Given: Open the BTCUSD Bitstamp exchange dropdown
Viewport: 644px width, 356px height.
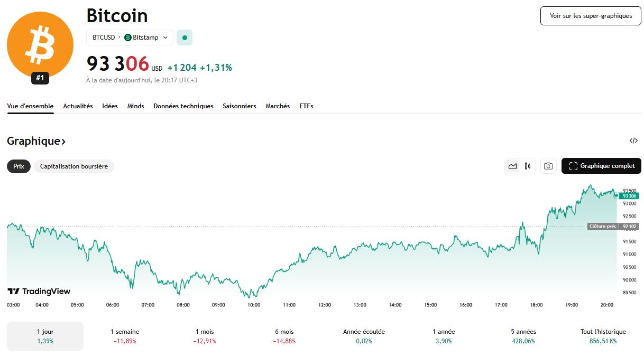Looking at the screenshot, I should 130,38.
